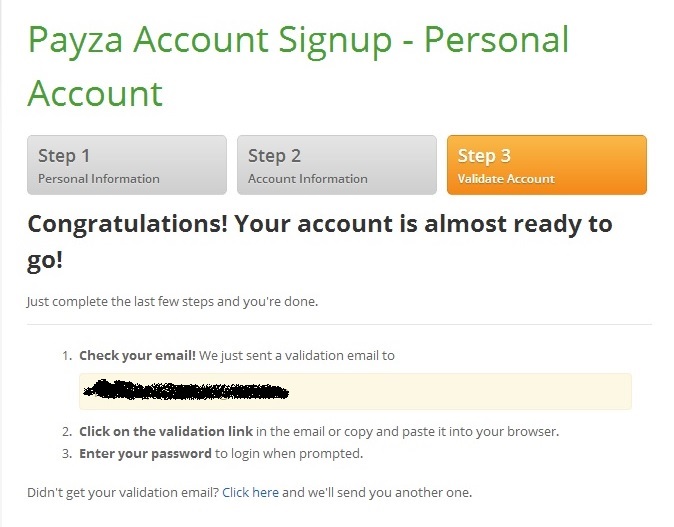Click 'Click on the validation link' text
Viewport: 674px width, 527px height.
166,431
